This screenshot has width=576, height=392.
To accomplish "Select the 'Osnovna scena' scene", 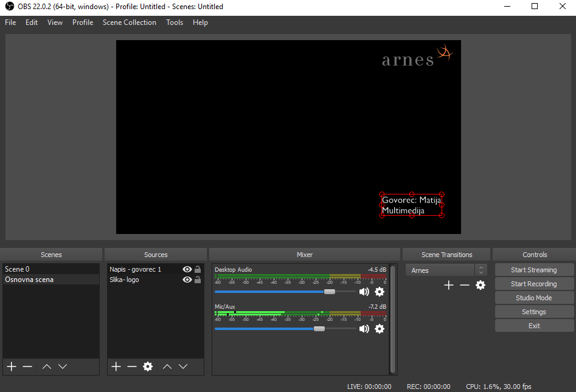I will click(x=50, y=280).
